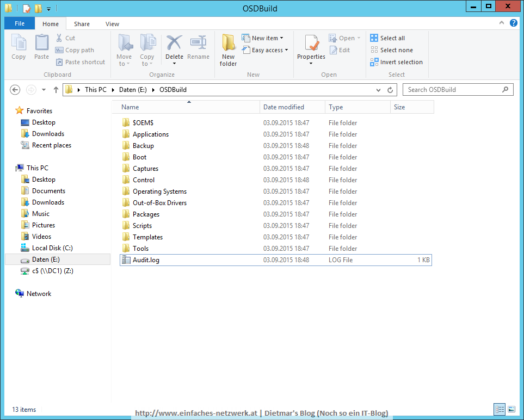The image size is (524, 420).
Task: Click the Delete red X icon
Action: 175,43
